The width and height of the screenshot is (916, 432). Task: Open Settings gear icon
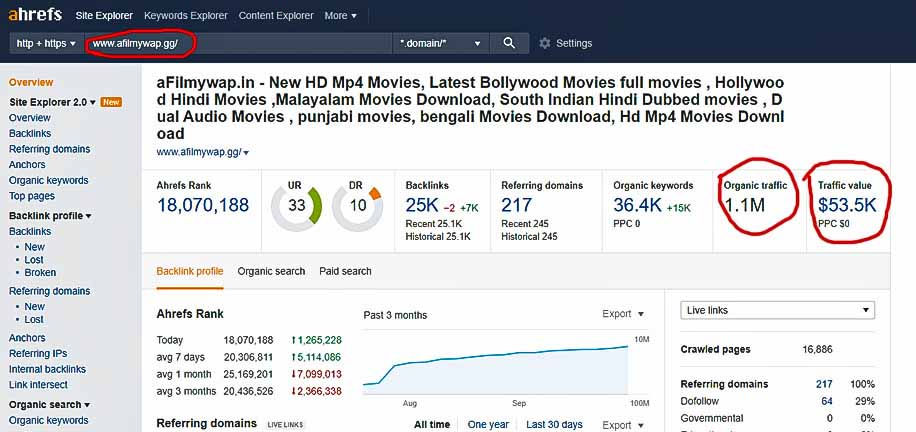point(544,43)
